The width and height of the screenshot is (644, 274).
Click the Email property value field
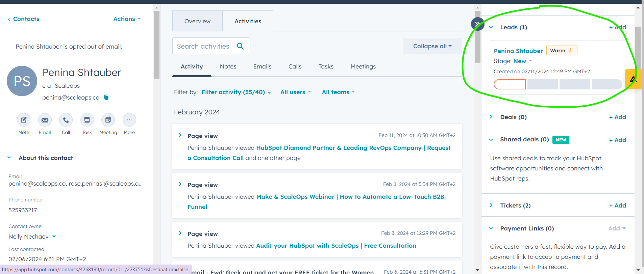click(76, 184)
